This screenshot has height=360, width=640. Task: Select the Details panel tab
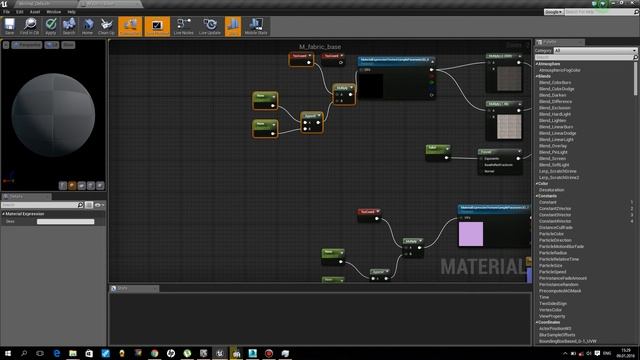[x=26, y=196]
